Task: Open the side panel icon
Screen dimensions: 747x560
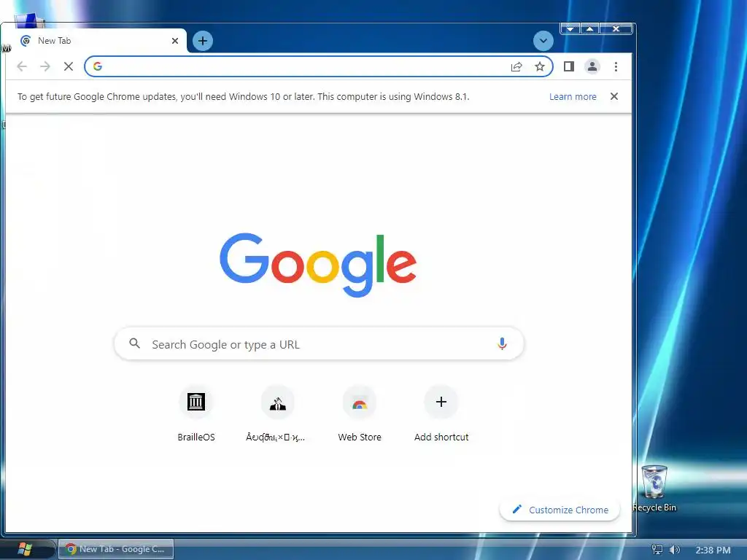Action: (569, 66)
